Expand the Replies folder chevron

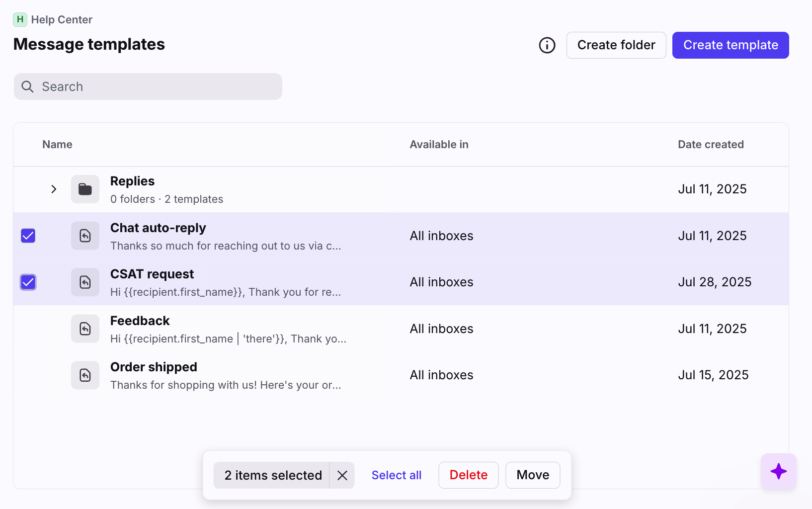click(54, 189)
